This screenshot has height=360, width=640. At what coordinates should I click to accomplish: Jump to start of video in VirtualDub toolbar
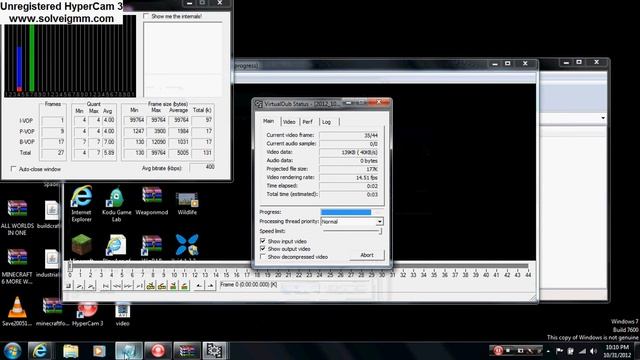tap(106, 286)
